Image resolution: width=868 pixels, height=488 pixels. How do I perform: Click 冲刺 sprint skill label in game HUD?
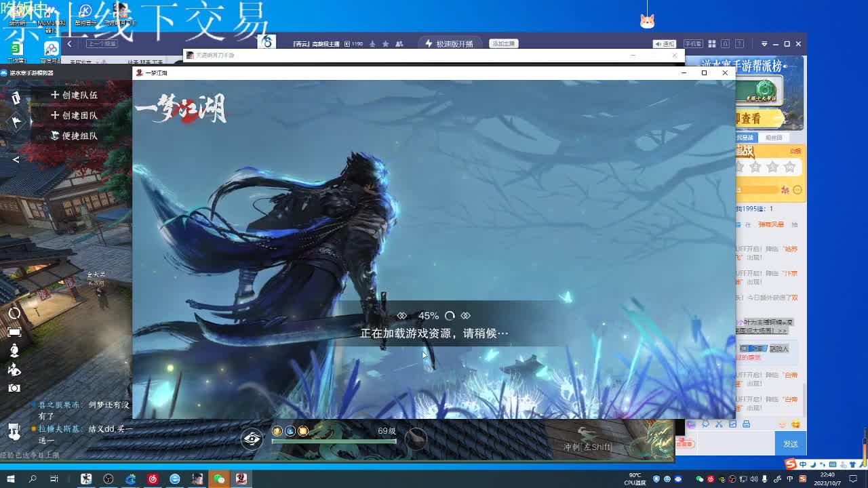tap(588, 447)
